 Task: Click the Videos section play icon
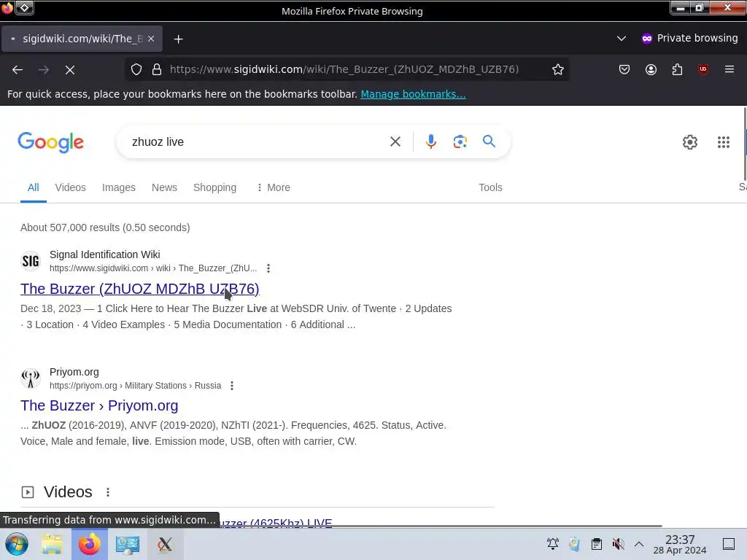[x=28, y=492]
